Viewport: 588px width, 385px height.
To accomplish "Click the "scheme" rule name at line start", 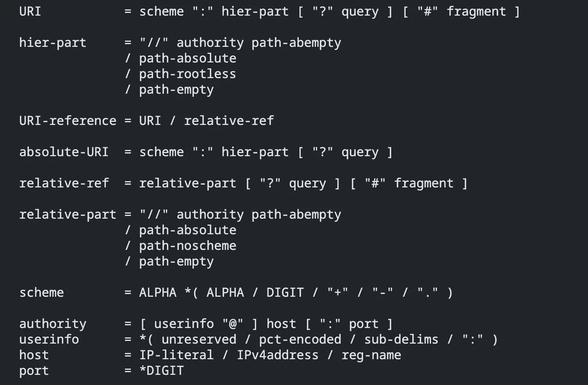I will (41, 292).
